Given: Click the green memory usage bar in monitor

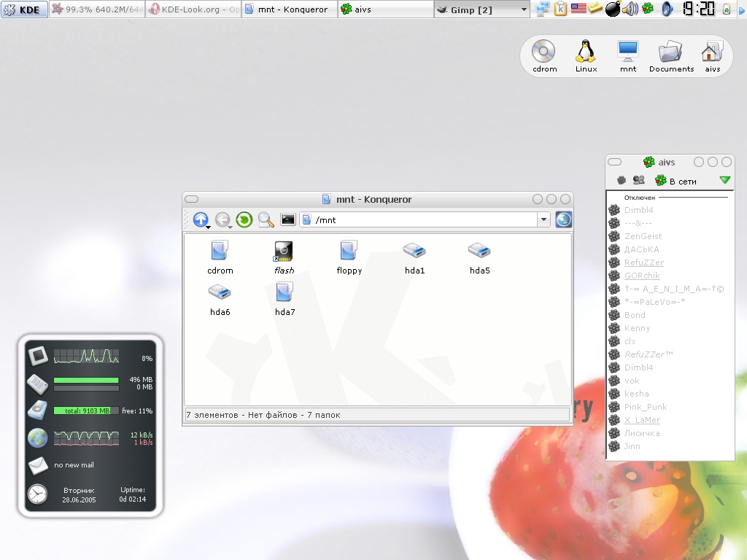Looking at the screenshot, I should point(86,380).
